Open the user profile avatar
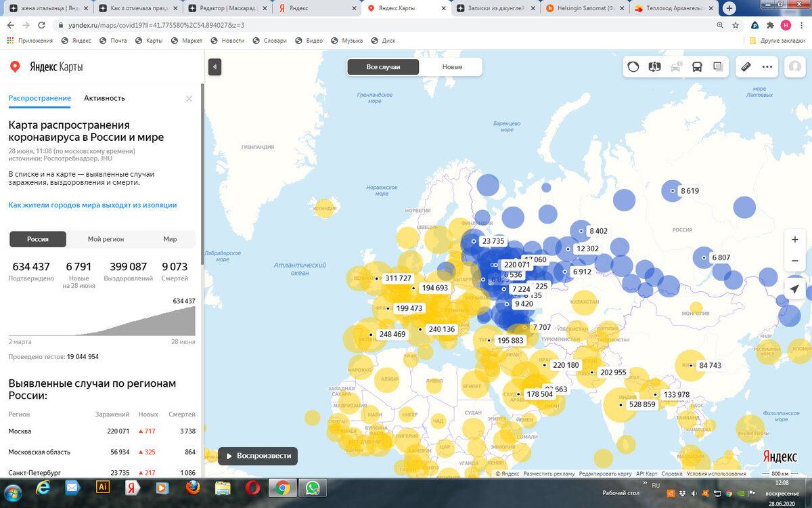Viewport: 812px width, 508px height. point(794,67)
